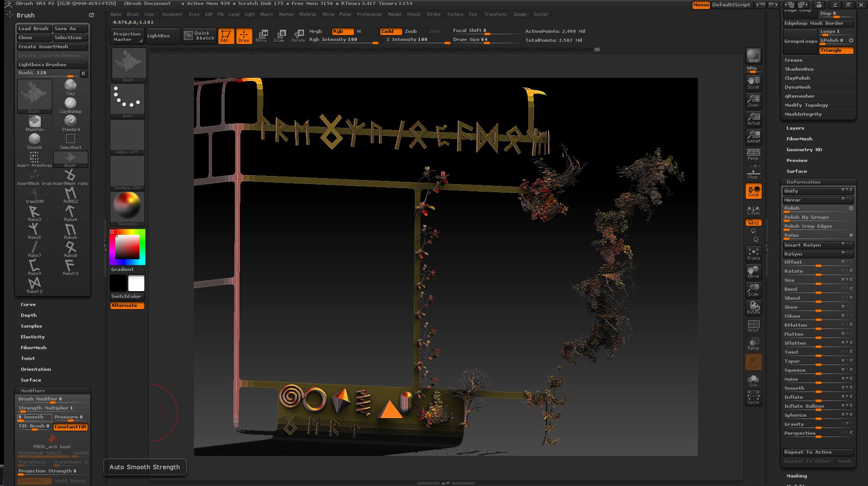Collapse the Deformation subpalette
The image size is (868, 486).
tap(803, 182)
